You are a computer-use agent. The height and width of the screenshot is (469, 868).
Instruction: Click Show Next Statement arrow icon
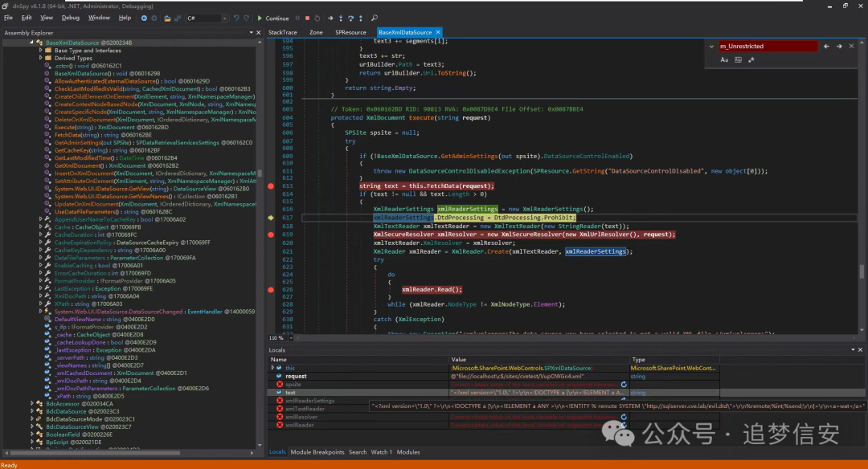click(330, 18)
